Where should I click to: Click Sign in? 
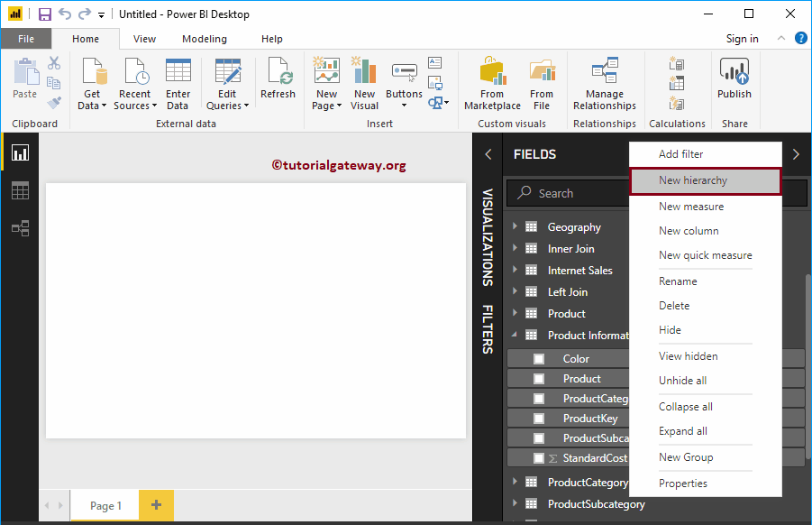pyautogui.click(x=742, y=39)
